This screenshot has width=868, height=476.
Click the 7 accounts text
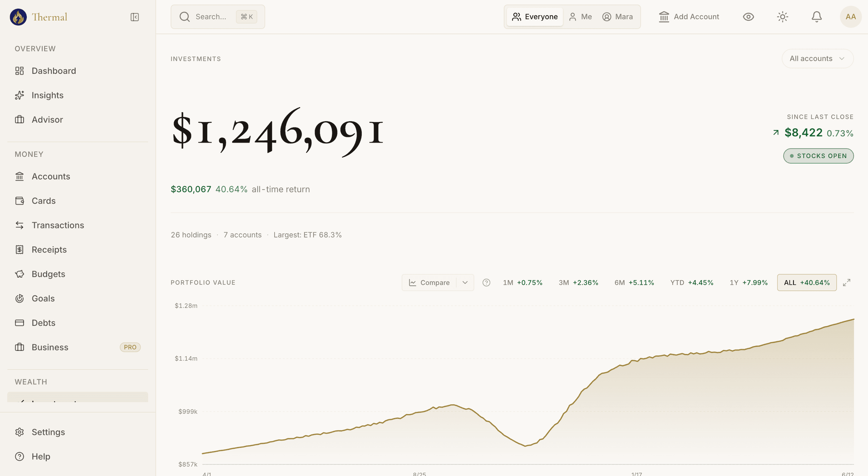pos(242,235)
